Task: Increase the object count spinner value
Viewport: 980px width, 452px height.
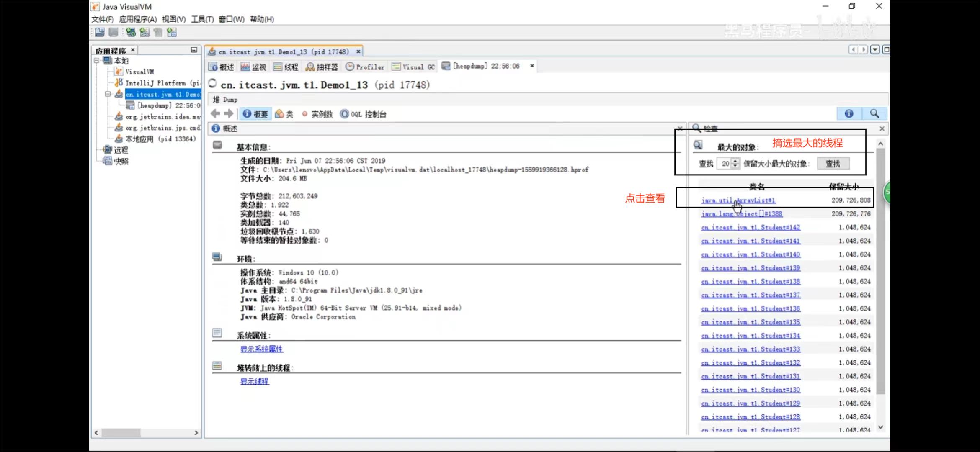Action: click(735, 161)
